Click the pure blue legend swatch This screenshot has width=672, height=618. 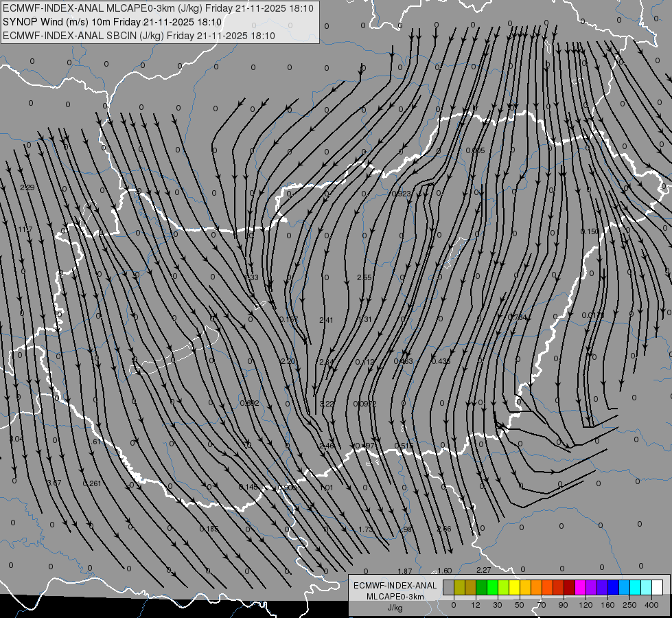click(614, 587)
